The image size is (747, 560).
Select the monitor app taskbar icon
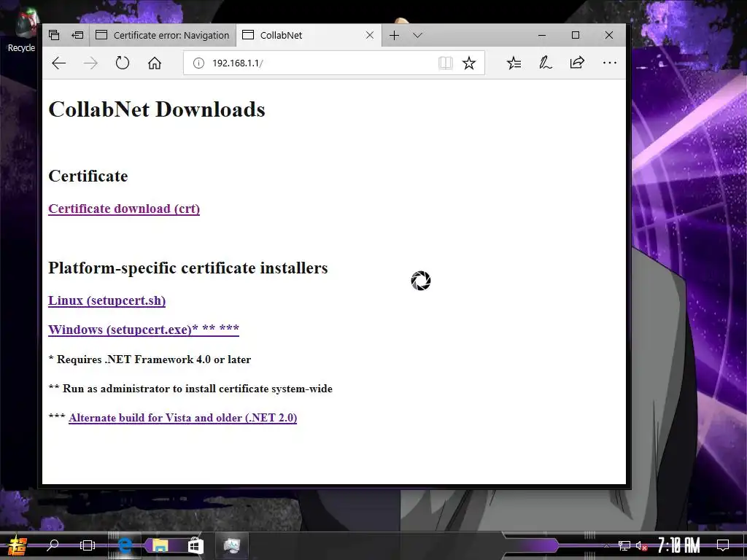(232, 545)
